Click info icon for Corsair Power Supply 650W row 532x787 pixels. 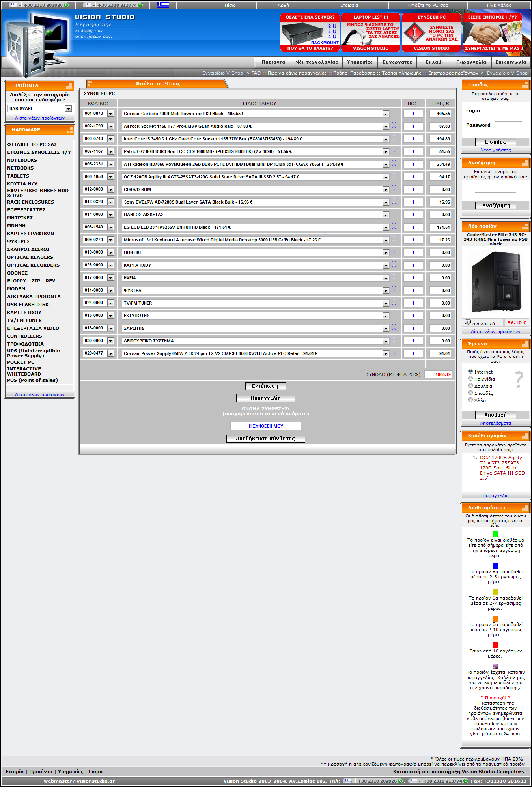click(x=394, y=353)
